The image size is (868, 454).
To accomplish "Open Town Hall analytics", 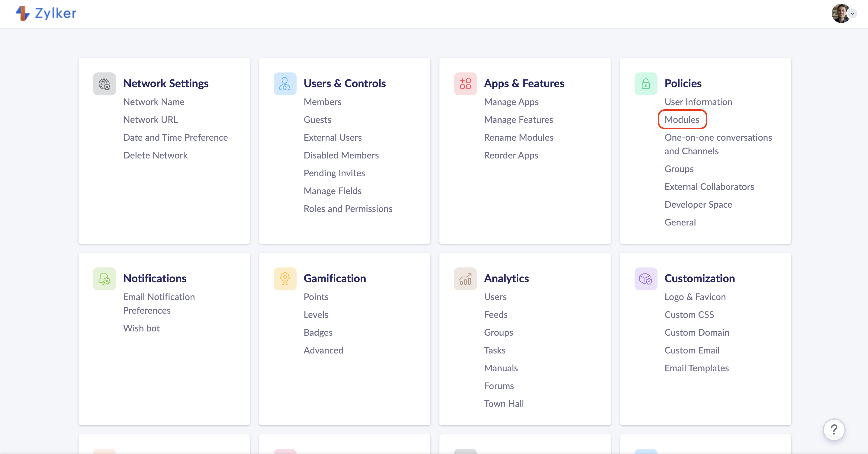I will [x=503, y=404].
